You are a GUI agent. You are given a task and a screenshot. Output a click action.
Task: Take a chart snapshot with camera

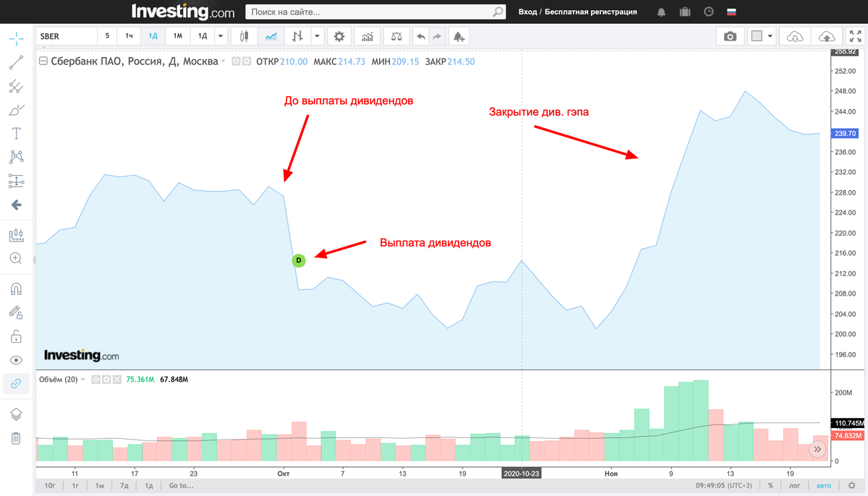click(x=730, y=36)
